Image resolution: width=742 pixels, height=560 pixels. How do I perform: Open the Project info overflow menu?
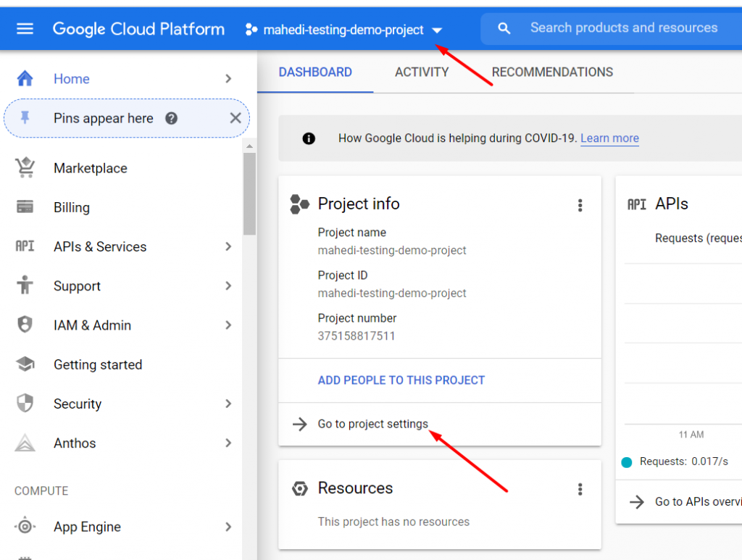(580, 205)
